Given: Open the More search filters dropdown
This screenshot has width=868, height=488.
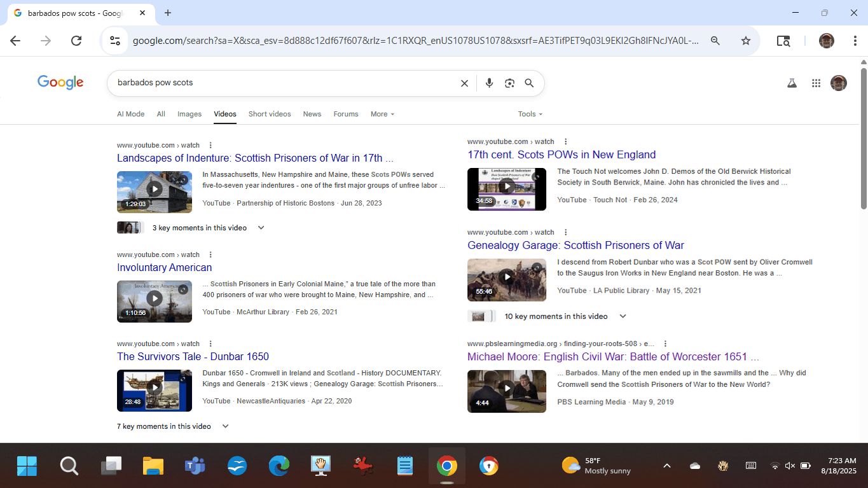Looking at the screenshot, I should tap(383, 114).
